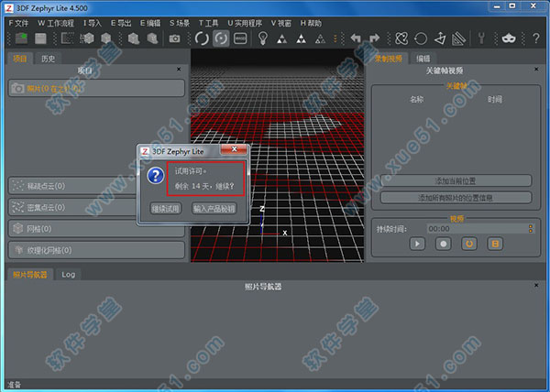
Task: Click the save project toolbar icon
Action: coord(40,38)
